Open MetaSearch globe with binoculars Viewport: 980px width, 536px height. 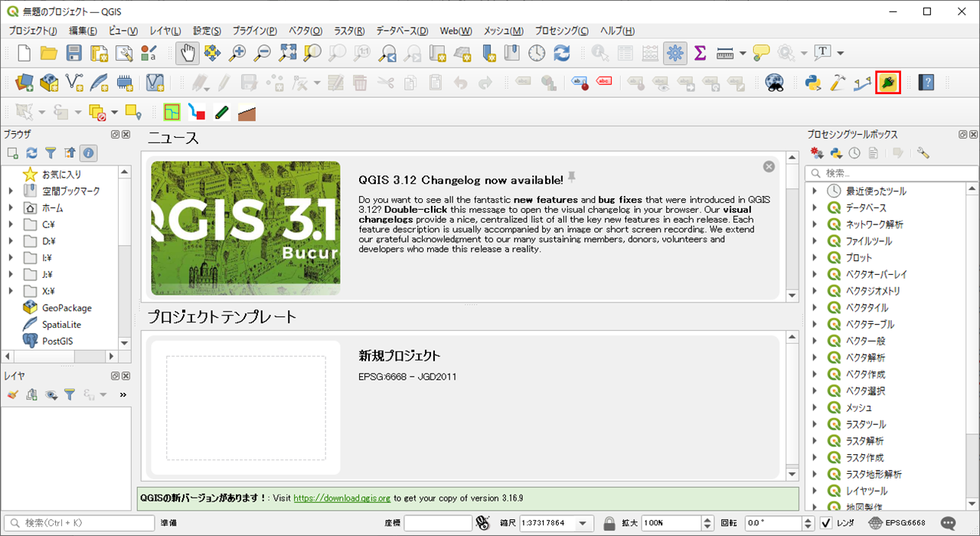click(775, 82)
